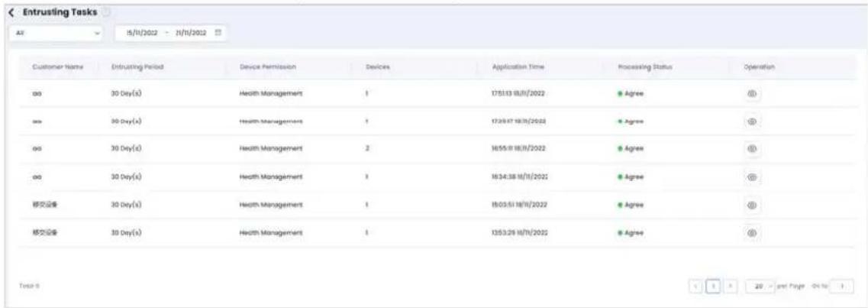Select the 16:34:38 application time cell
868x308 pixels.
point(519,177)
